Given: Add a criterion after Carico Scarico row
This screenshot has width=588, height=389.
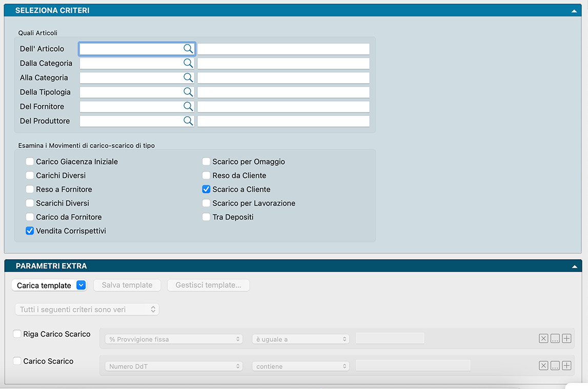Looking at the screenshot, I should pos(566,365).
